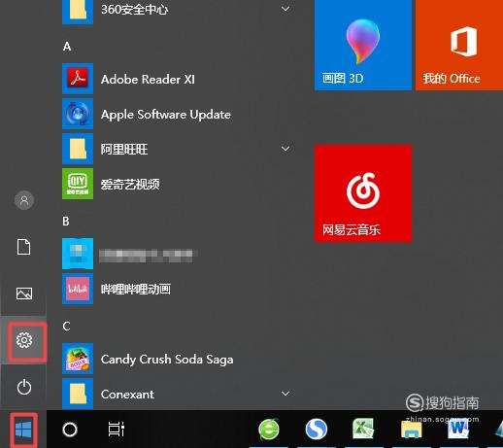503x448 pixels.
Task: Open Adobe Reader XI from the list
Action: coord(148,80)
